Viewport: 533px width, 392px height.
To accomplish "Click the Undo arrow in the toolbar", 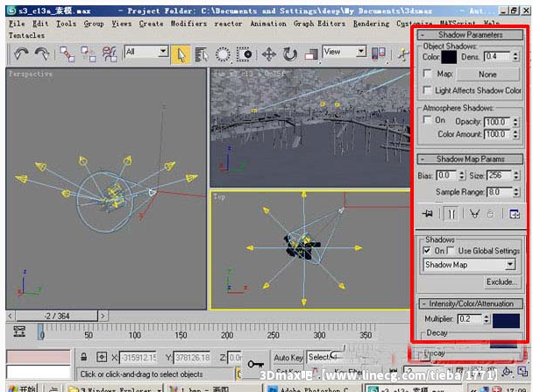I will [20, 54].
